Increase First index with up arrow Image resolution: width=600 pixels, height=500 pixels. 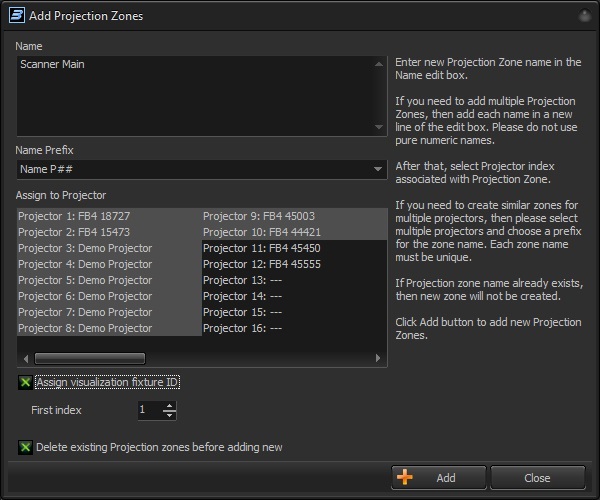tap(169, 405)
